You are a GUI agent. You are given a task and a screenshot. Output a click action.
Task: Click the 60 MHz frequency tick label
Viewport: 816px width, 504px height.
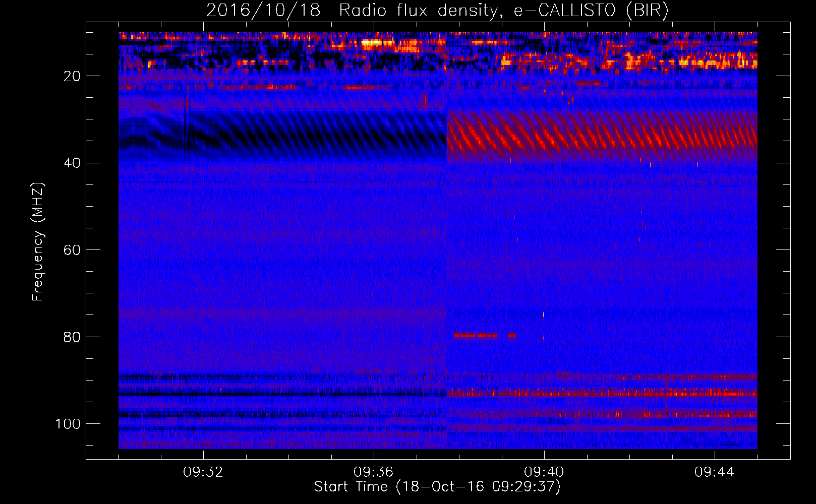pos(72,250)
